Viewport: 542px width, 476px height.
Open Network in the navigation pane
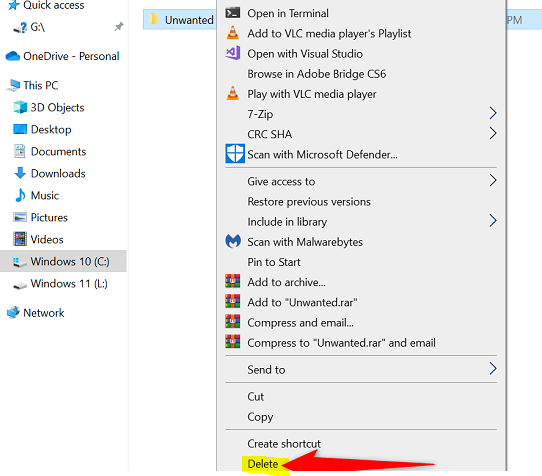coord(44,313)
